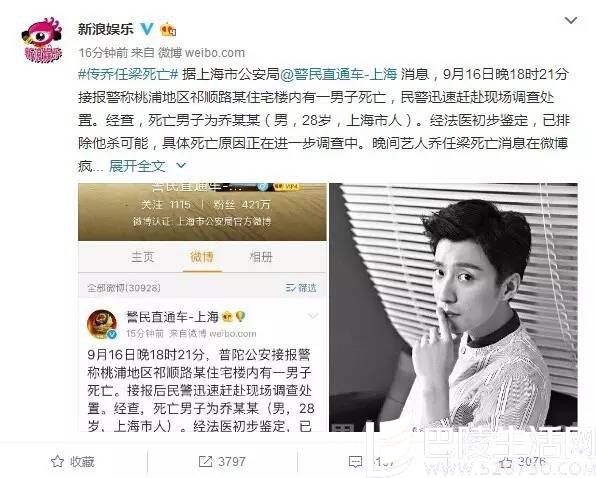Image resolution: width=596 pixels, height=478 pixels.
Task: Open the #传乔任梁死亡# hashtag topic
Action: [128, 74]
